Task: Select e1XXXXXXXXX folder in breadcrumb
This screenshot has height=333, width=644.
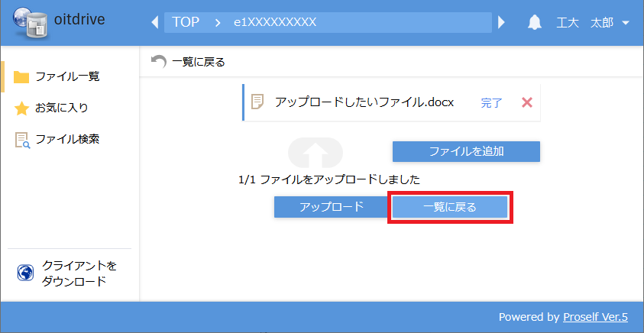Action: (275, 22)
